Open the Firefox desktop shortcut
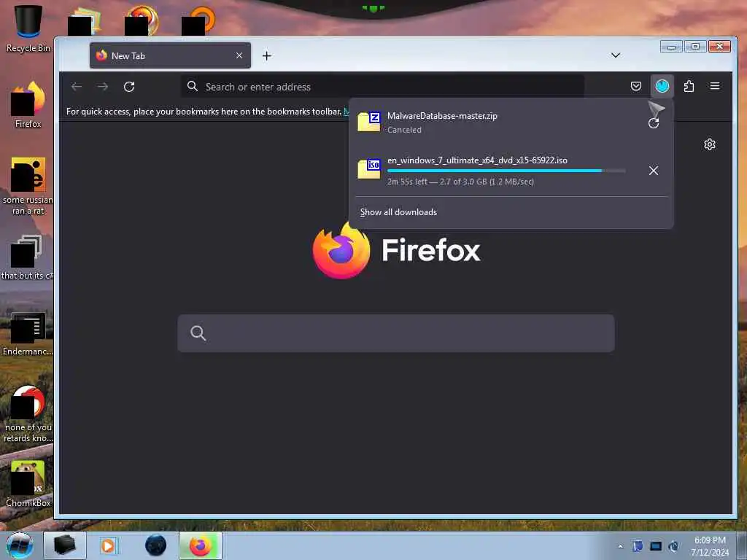The width and height of the screenshot is (747, 560). (x=28, y=105)
